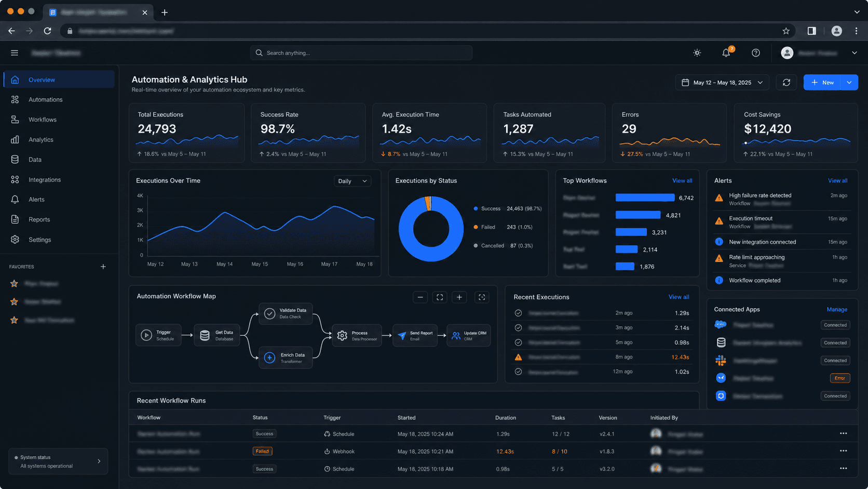Click the center focus icon on the workflow map
Viewport: 868px width, 489px height.
(x=482, y=297)
